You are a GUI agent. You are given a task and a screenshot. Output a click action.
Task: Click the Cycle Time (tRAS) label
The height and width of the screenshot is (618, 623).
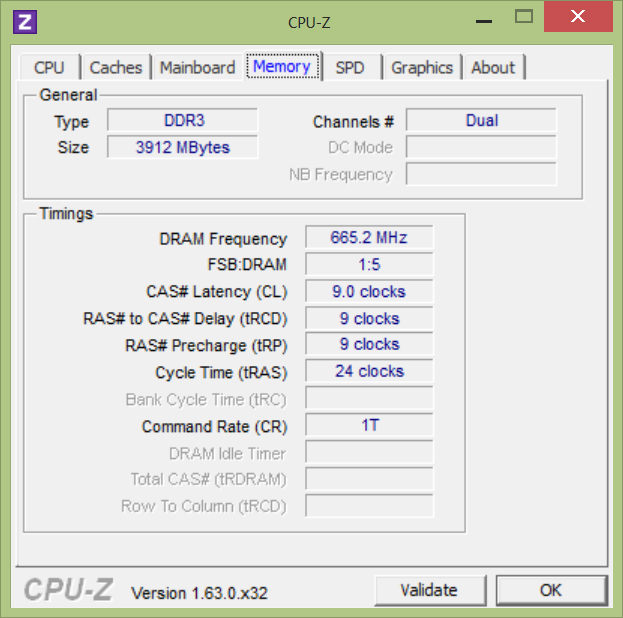(x=221, y=373)
